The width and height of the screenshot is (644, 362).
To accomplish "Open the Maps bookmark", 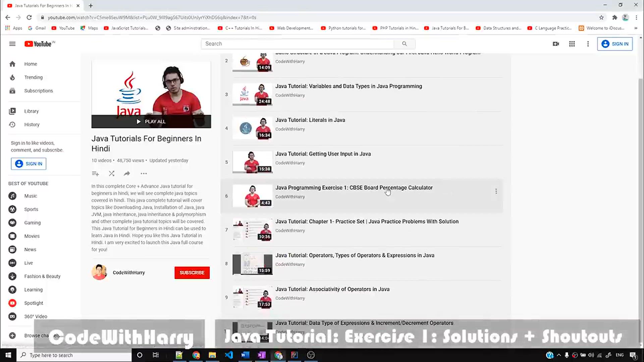I will click(x=89, y=28).
